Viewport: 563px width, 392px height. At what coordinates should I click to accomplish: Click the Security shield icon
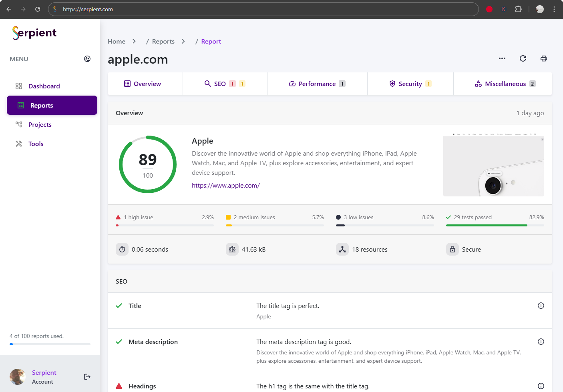tap(392, 84)
